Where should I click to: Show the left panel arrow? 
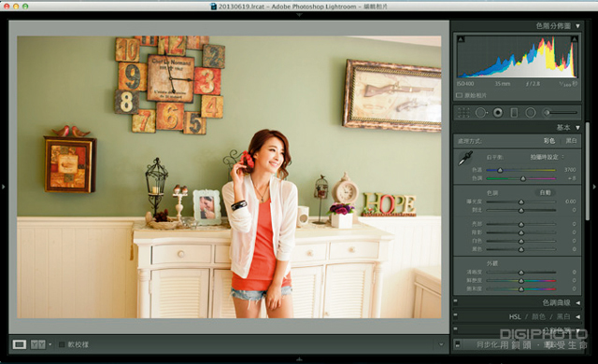point(4,187)
